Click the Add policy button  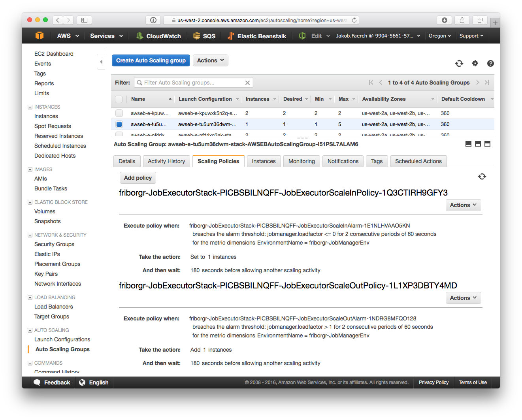(138, 178)
